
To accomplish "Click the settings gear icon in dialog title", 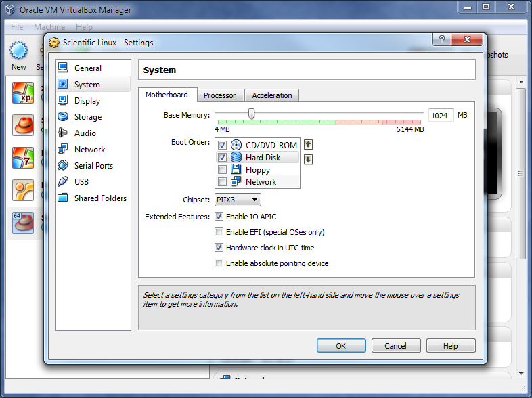I will tap(54, 43).
